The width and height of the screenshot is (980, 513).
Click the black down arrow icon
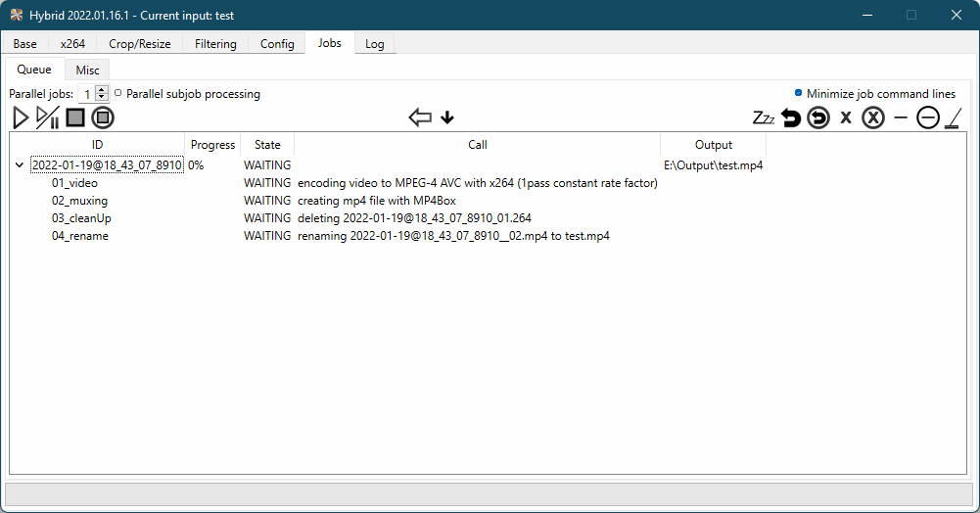(447, 118)
